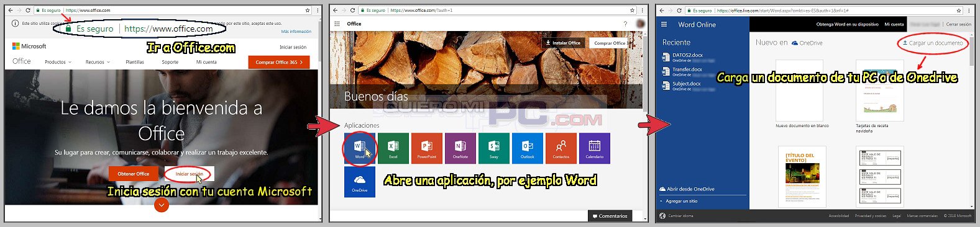Expand the Recursos dropdown menu
This screenshot has width=980, height=227.
[x=97, y=62]
